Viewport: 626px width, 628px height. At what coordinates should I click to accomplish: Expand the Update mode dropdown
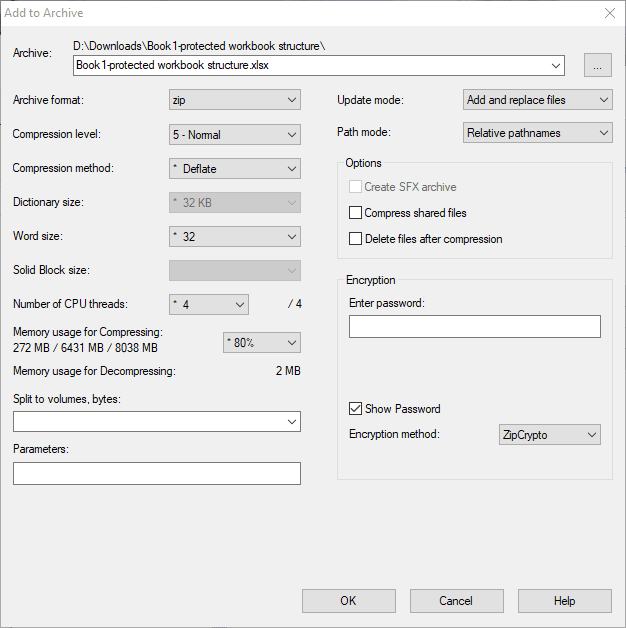click(x=537, y=100)
